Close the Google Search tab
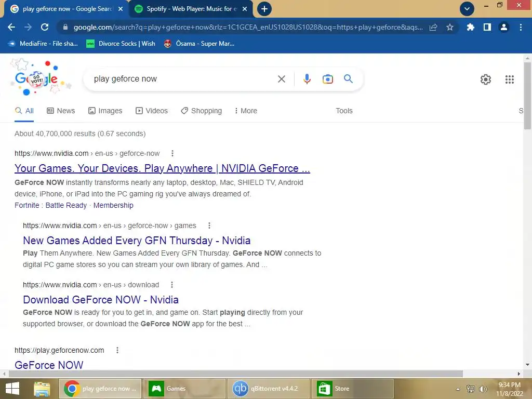532x399 pixels. click(x=121, y=9)
